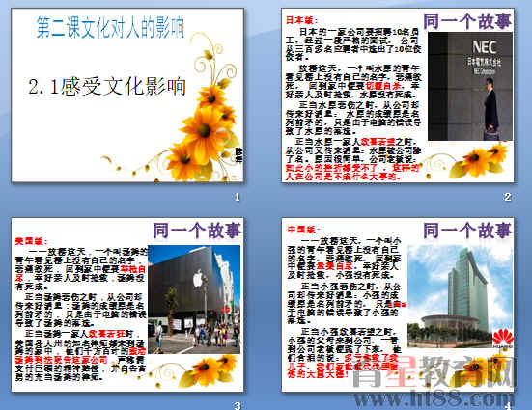Viewport: 532px width, 410px height.
Task: Click the Huawei tower photo on slide 4
Action: (460, 296)
